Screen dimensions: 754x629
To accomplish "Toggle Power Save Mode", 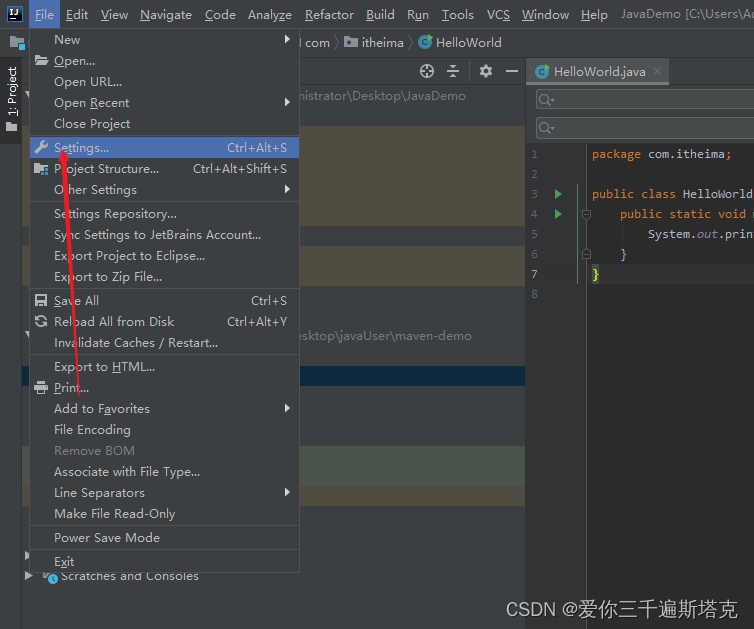I will pos(164,538).
